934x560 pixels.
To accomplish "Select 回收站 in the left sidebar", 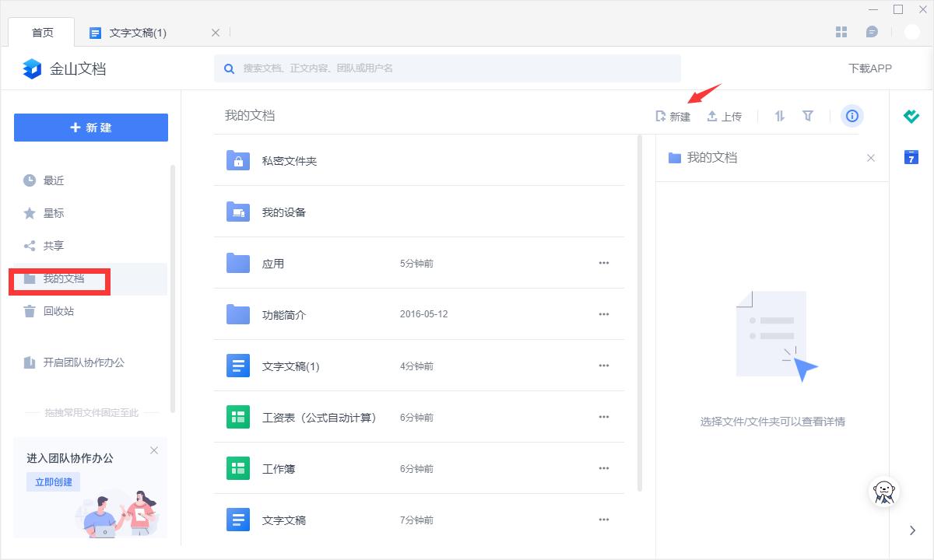I will click(58, 311).
